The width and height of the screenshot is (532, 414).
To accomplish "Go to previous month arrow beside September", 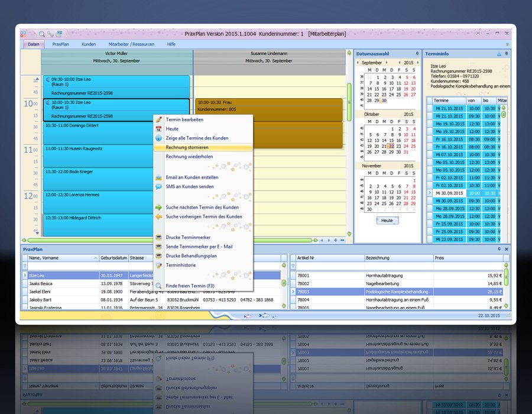I will tap(358, 63).
